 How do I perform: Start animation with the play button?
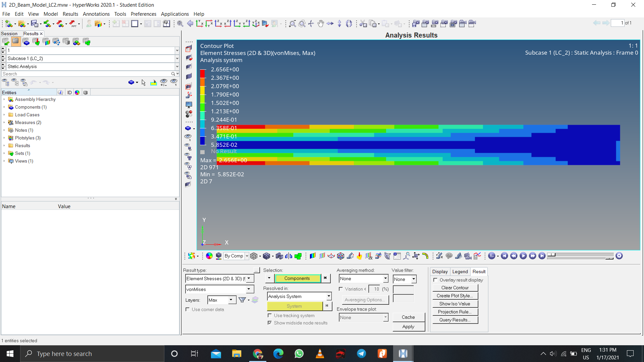[523, 256]
